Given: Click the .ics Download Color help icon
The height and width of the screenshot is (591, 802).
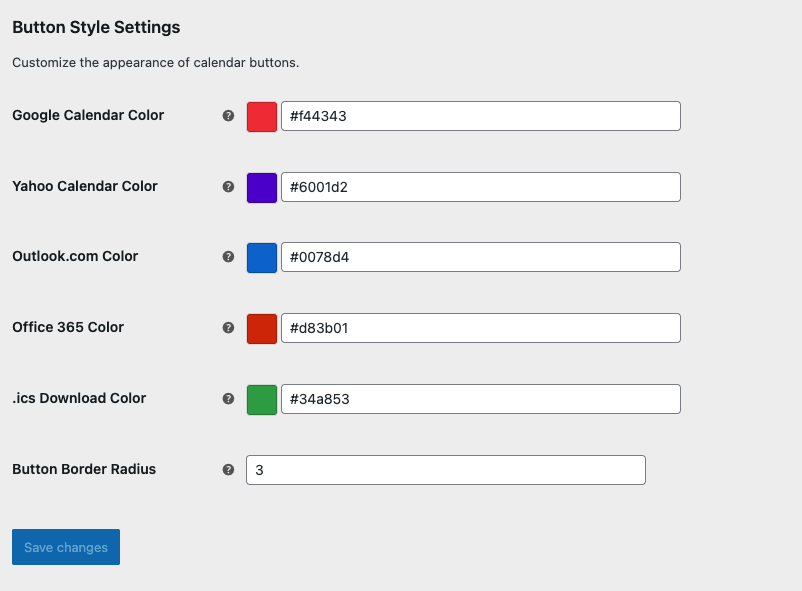Looking at the screenshot, I should tap(228, 398).
